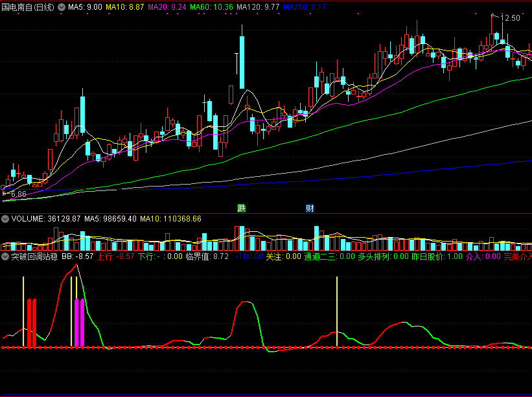The width and height of the screenshot is (532, 397).
Task: Open the 突破回调站稳 indicator dropdown arrow
Action: pos(5,256)
